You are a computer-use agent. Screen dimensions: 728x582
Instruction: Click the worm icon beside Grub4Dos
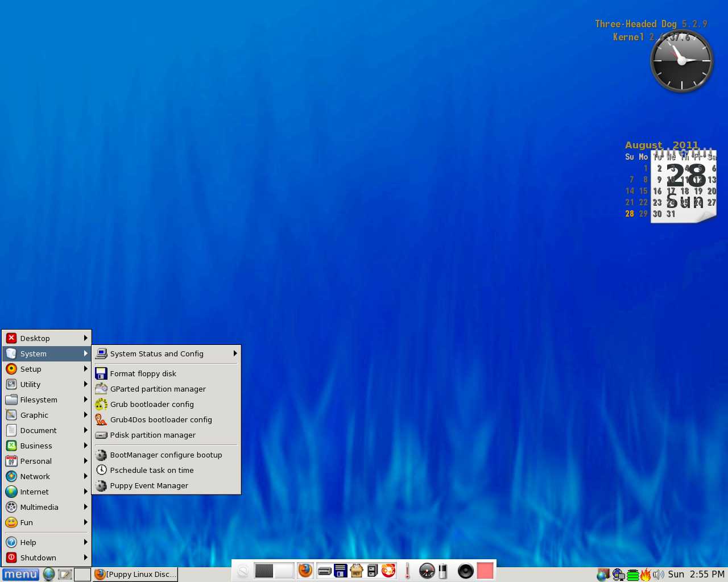[101, 419]
